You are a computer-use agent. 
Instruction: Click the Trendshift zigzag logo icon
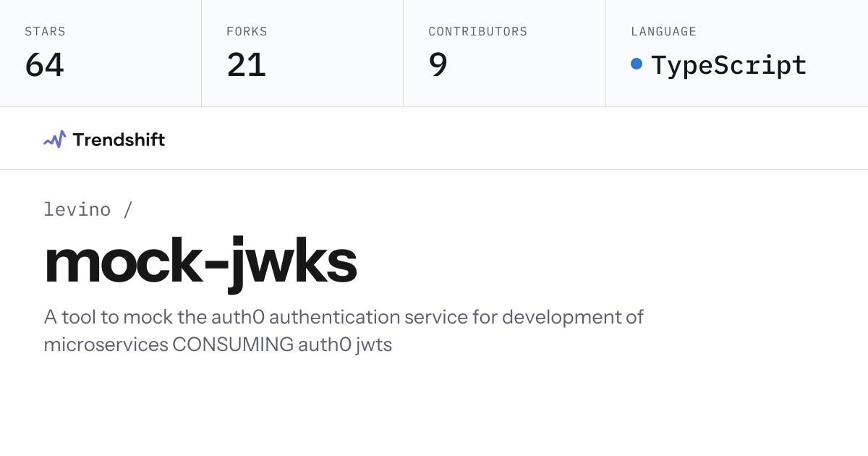click(55, 140)
